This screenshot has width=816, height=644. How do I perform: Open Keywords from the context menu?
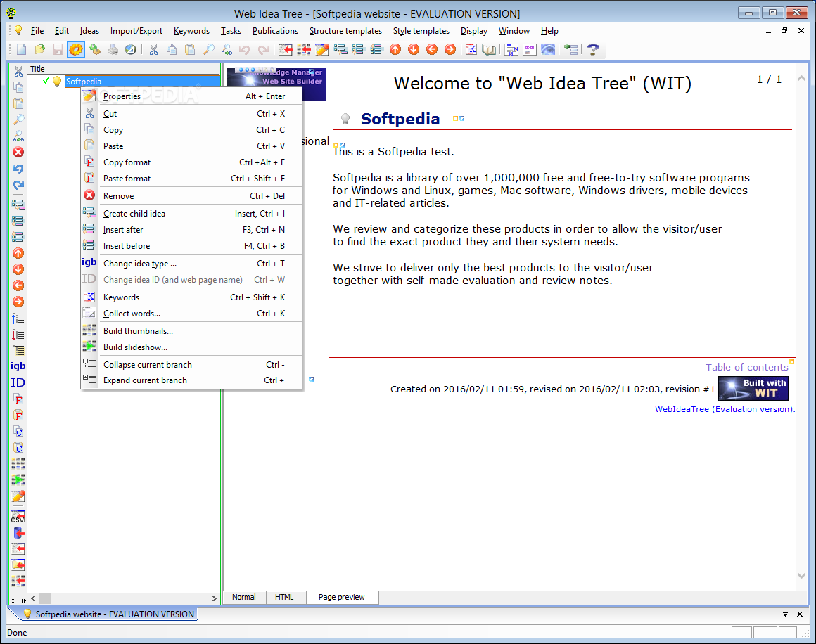tap(191, 297)
